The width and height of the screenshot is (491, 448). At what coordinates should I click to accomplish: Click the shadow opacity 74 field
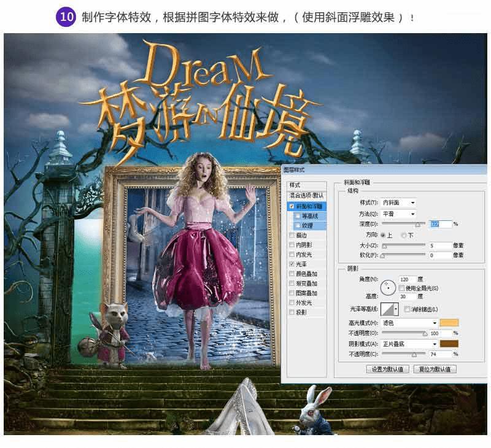[440, 354]
